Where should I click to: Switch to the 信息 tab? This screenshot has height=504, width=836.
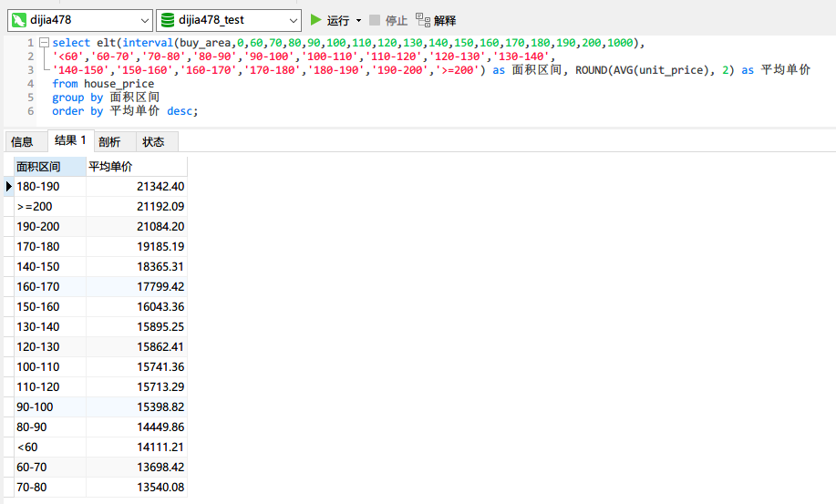pos(22,141)
